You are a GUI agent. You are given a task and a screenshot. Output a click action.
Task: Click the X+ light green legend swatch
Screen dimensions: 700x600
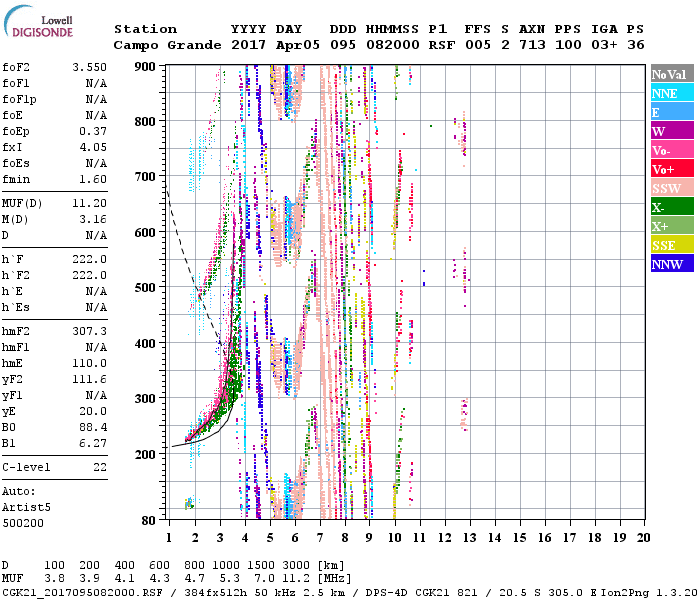[672, 226]
